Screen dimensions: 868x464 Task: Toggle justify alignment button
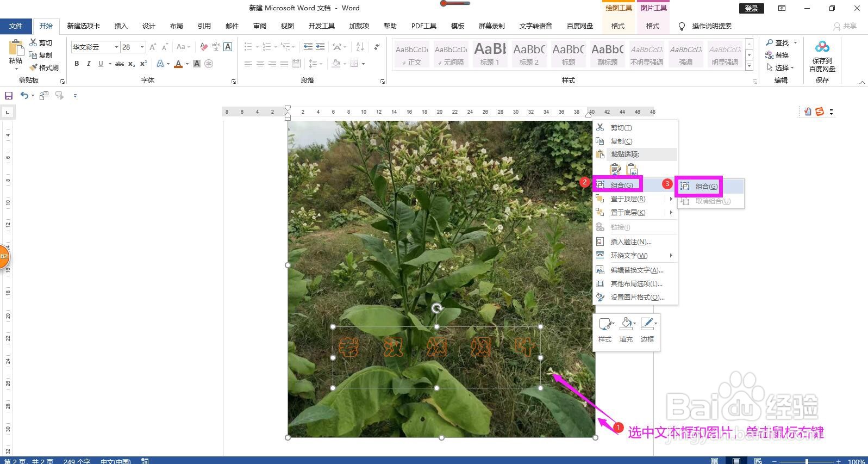[284, 64]
